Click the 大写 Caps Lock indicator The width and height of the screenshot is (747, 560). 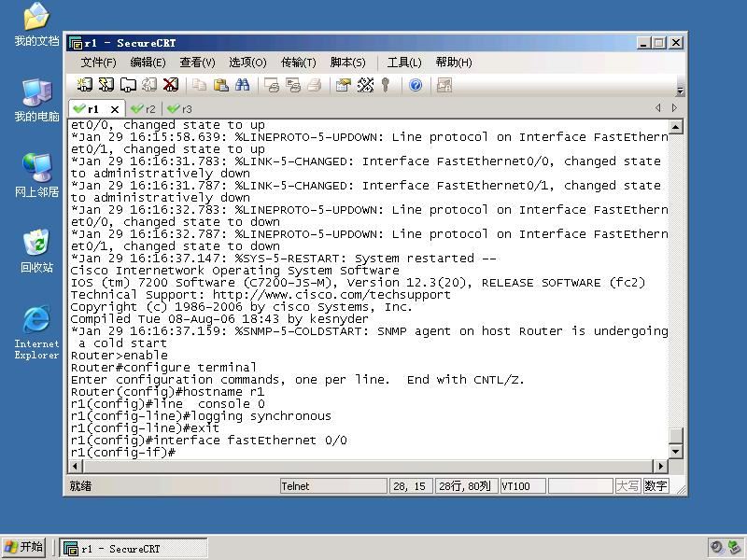tap(627, 486)
